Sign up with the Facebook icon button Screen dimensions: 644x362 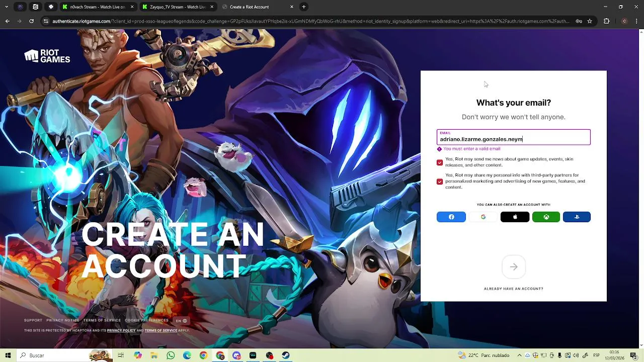(x=451, y=217)
